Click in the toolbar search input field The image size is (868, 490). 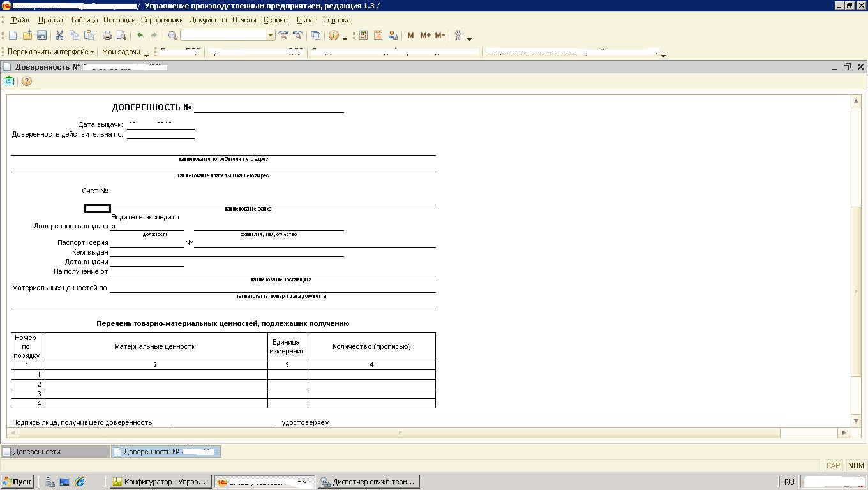point(223,35)
